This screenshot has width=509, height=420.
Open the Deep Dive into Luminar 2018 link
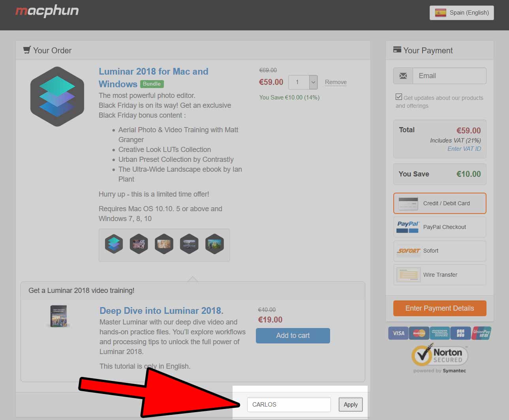pos(162,311)
